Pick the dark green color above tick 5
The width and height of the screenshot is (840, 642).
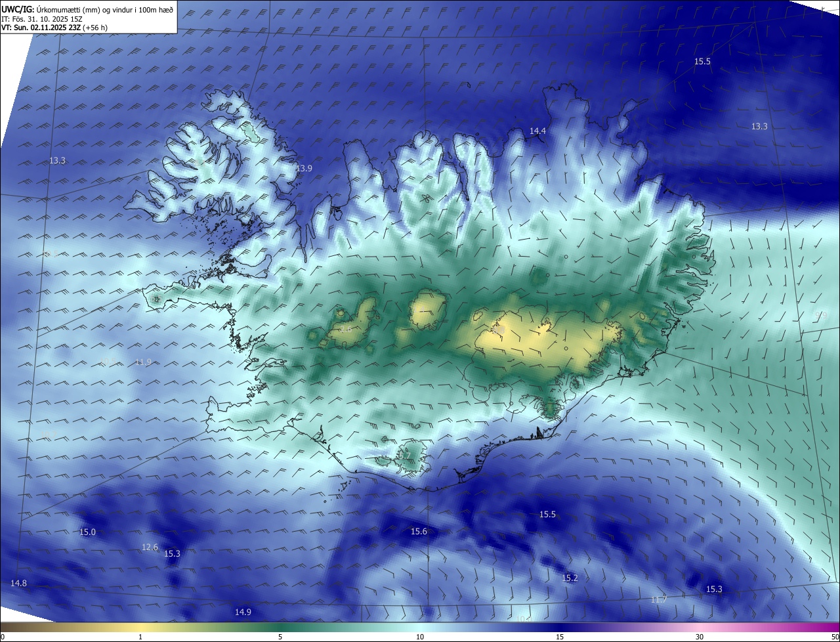(280, 627)
